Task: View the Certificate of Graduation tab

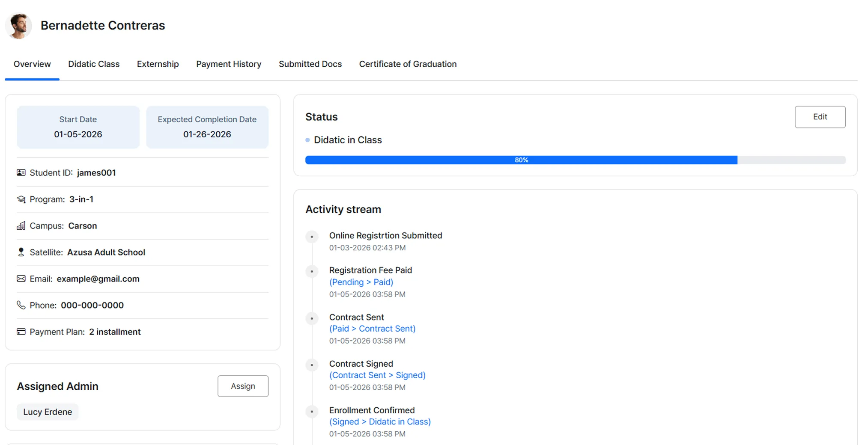Action: click(408, 64)
